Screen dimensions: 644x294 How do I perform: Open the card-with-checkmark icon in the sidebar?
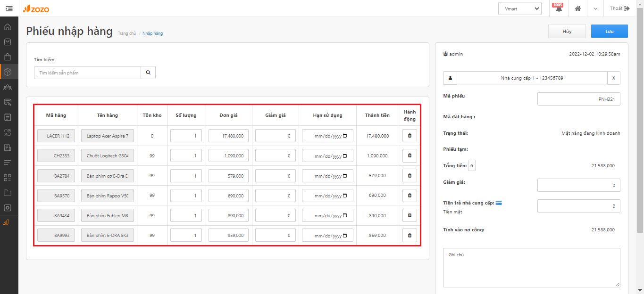pyautogui.click(x=8, y=102)
